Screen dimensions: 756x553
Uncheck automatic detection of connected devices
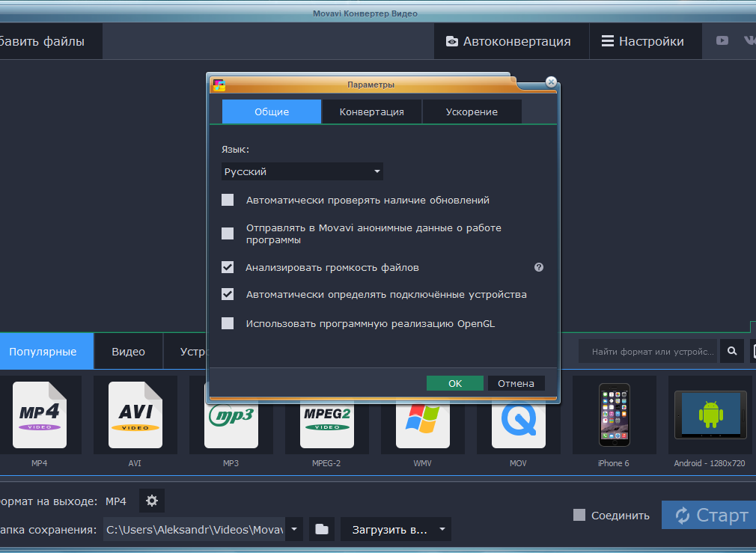(x=228, y=294)
